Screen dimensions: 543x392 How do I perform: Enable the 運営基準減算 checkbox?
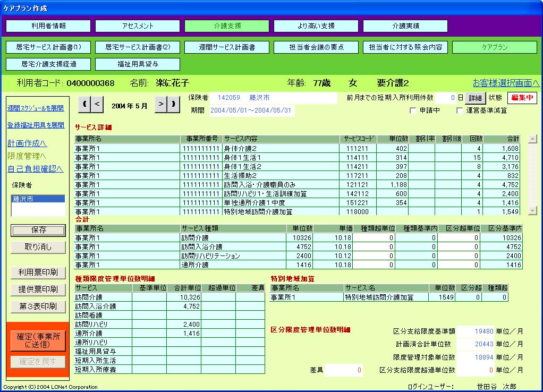coord(460,110)
